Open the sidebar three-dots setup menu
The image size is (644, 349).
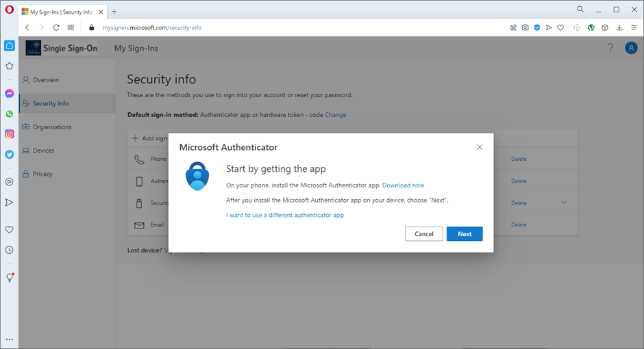tap(10, 339)
